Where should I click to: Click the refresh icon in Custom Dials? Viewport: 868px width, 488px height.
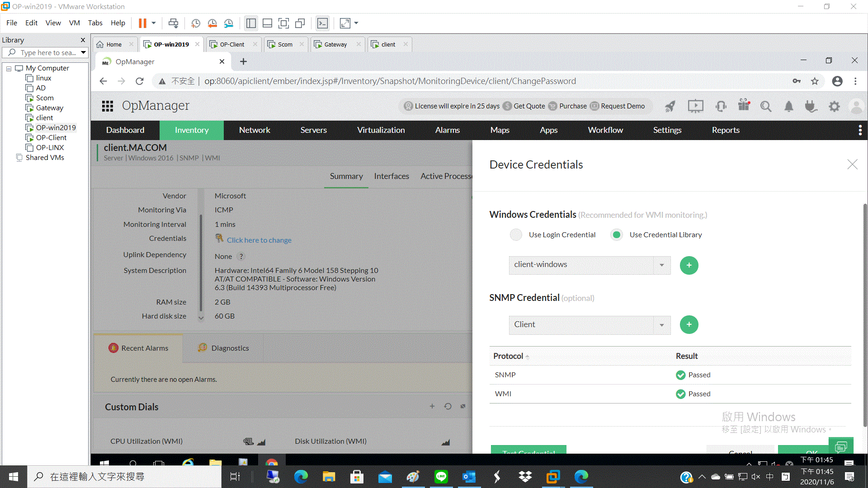(448, 406)
